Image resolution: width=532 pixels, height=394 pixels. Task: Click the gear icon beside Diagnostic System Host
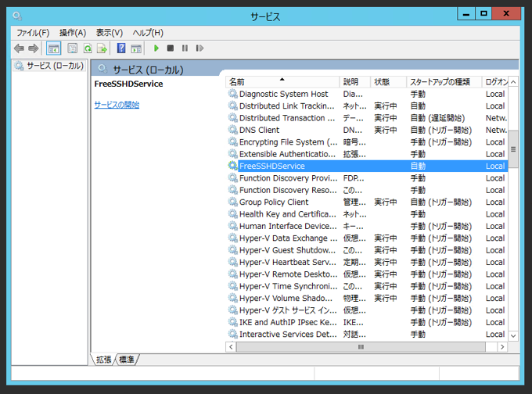(x=232, y=94)
